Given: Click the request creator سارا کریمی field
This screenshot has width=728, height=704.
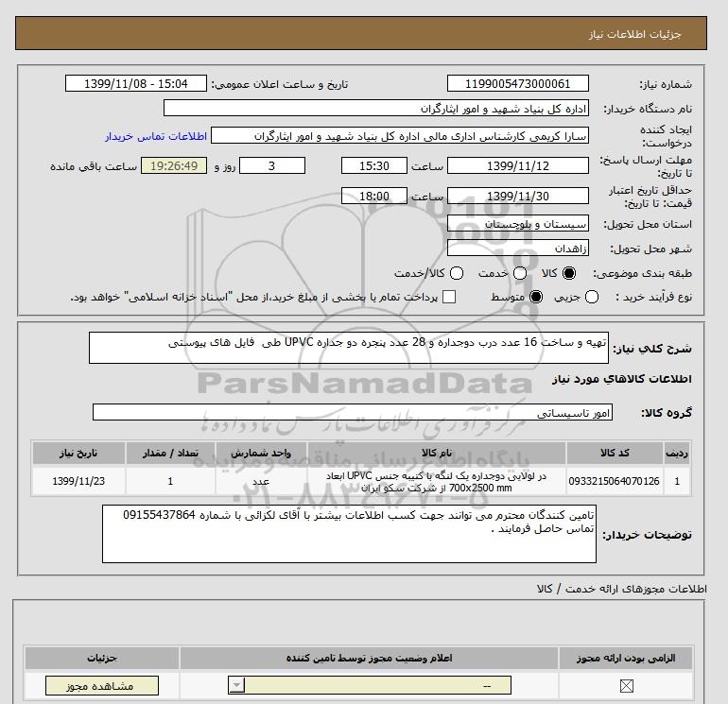Looking at the screenshot, I should pyautogui.click(x=400, y=136).
